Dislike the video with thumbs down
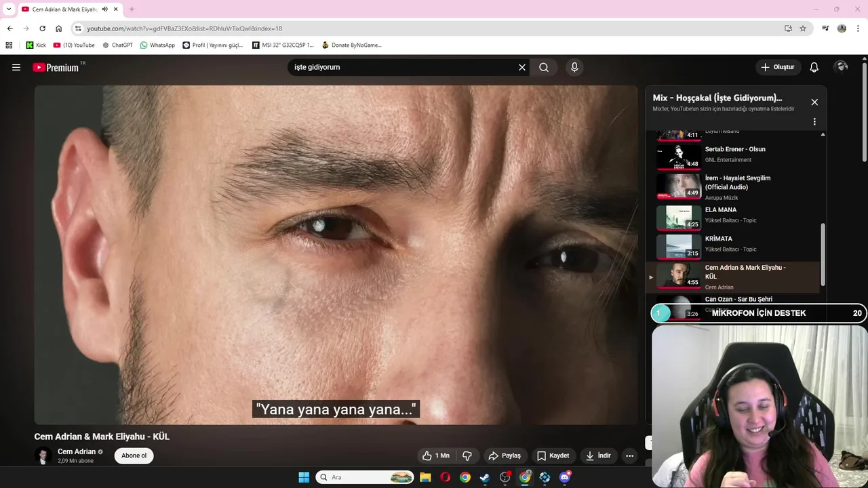868x488 pixels. tap(467, 455)
